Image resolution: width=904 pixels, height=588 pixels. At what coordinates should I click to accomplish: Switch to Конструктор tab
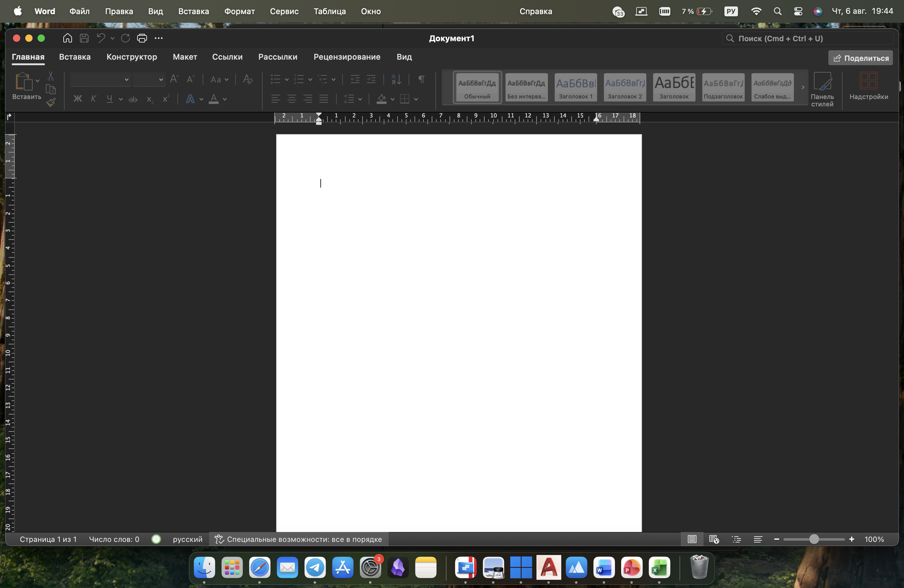(x=131, y=57)
